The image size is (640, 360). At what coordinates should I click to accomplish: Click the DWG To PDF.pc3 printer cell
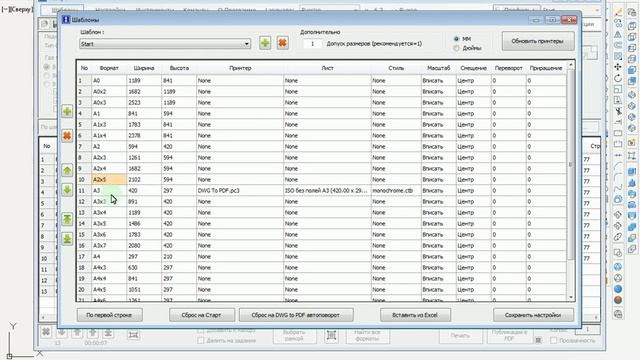240,191
